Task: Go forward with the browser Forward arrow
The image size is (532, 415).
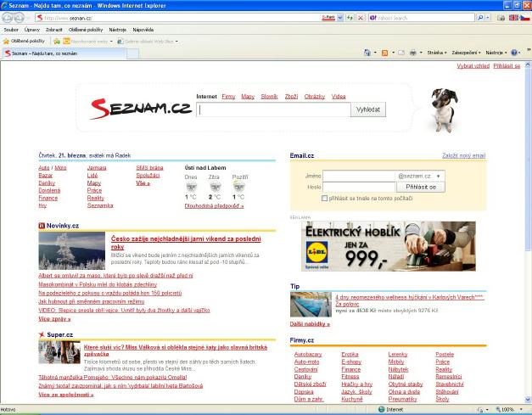Action: click(20, 18)
